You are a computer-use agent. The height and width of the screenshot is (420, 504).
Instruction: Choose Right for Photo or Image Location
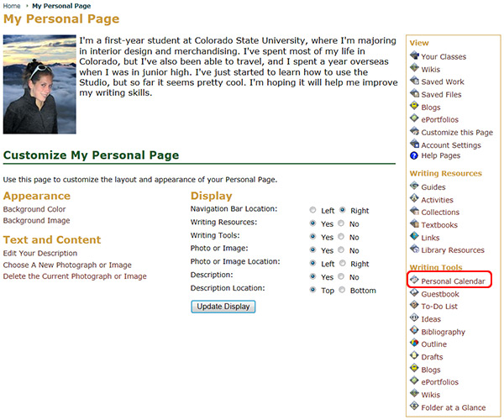point(341,264)
